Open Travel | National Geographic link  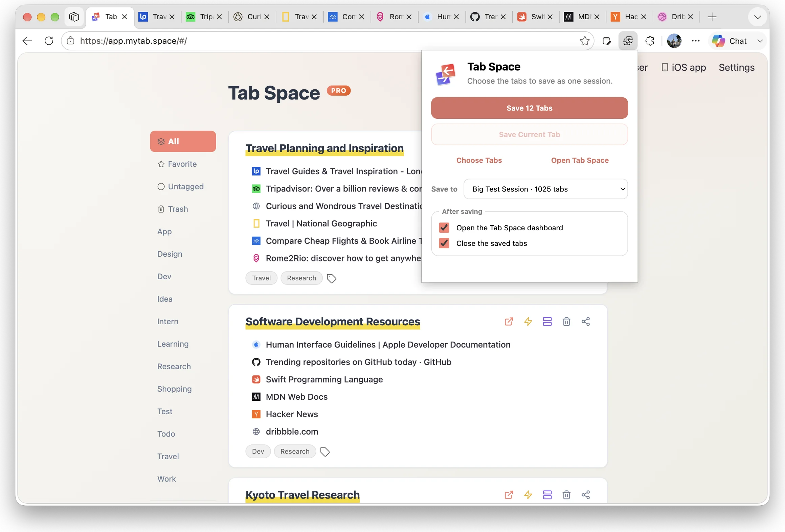321,224
